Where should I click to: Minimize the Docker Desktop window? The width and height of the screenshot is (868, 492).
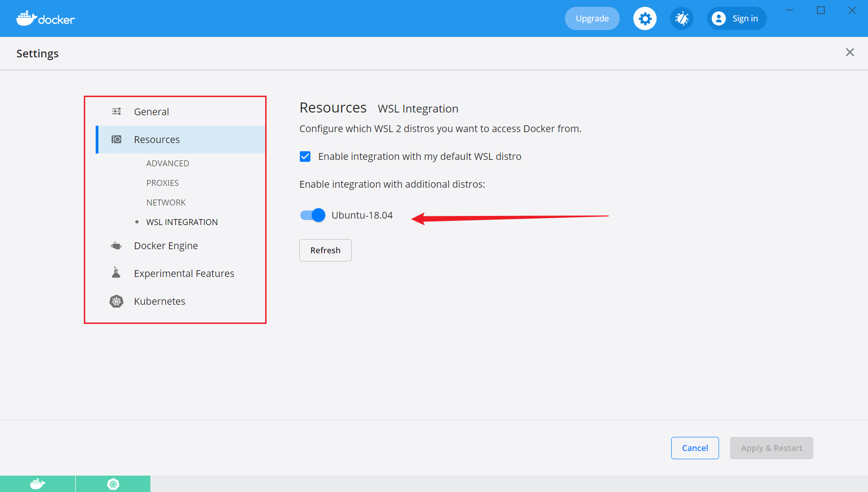point(790,10)
